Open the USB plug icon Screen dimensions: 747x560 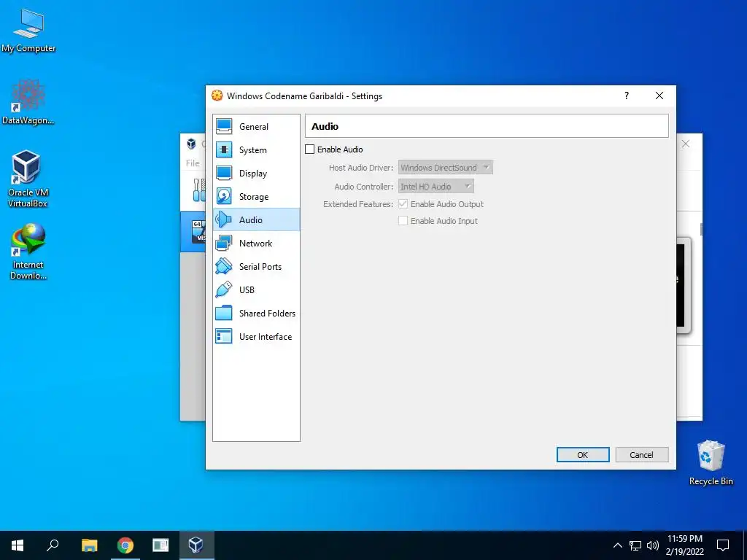[224, 289]
